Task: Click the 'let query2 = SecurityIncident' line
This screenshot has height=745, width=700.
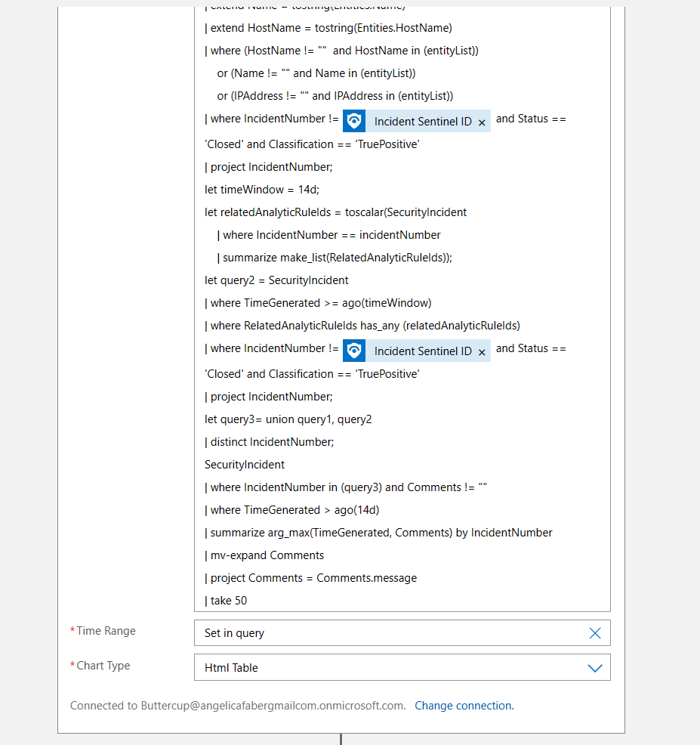Action: [276, 280]
